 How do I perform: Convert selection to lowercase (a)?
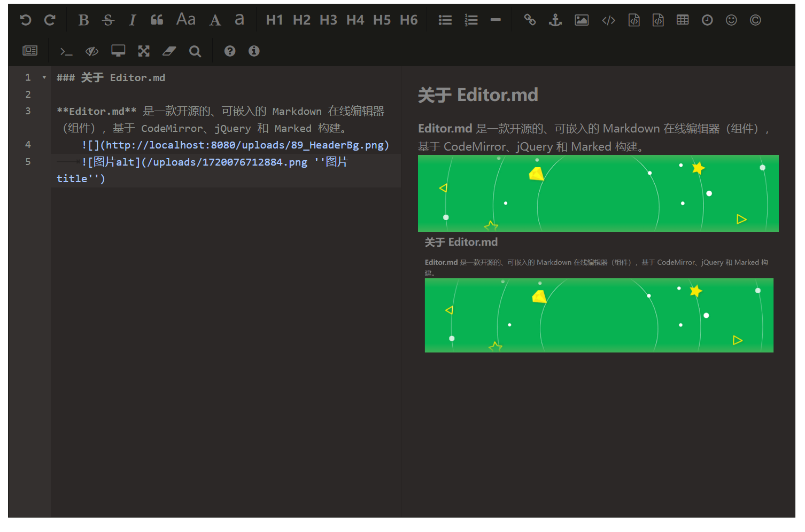(239, 20)
